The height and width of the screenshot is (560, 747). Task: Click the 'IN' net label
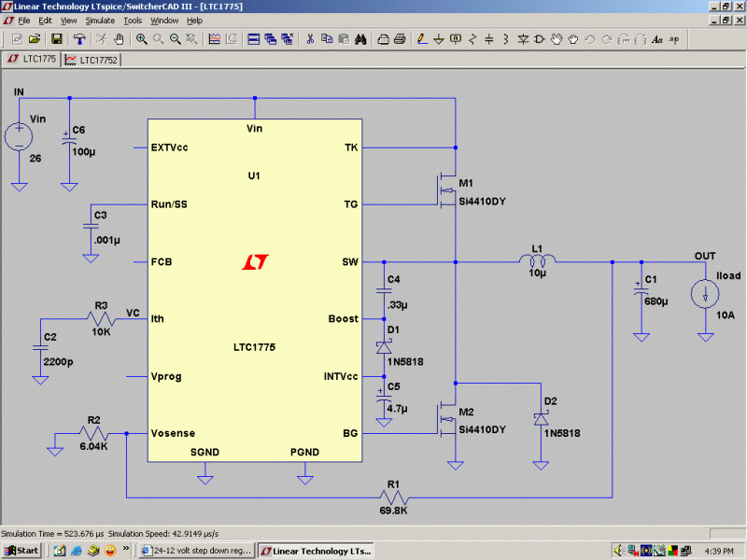coord(19,91)
